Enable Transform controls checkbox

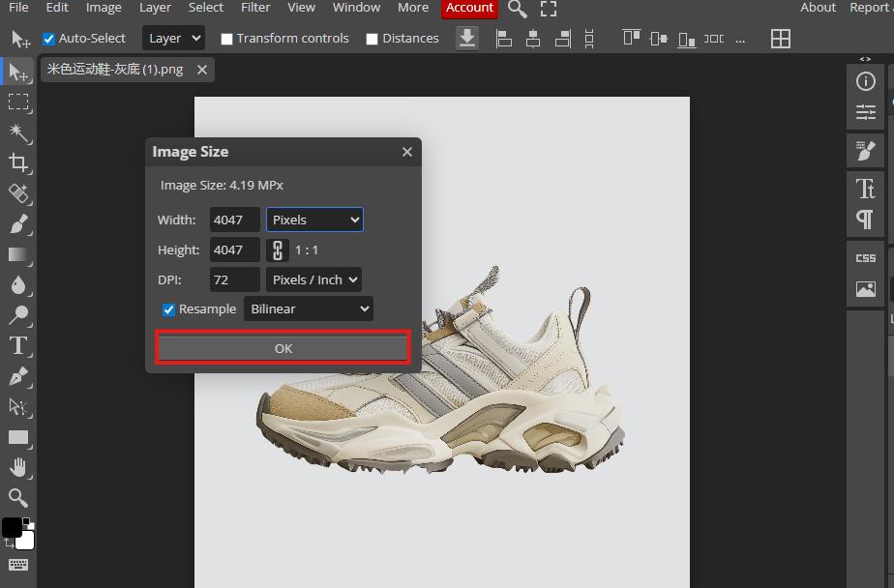[x=226, y=39]
